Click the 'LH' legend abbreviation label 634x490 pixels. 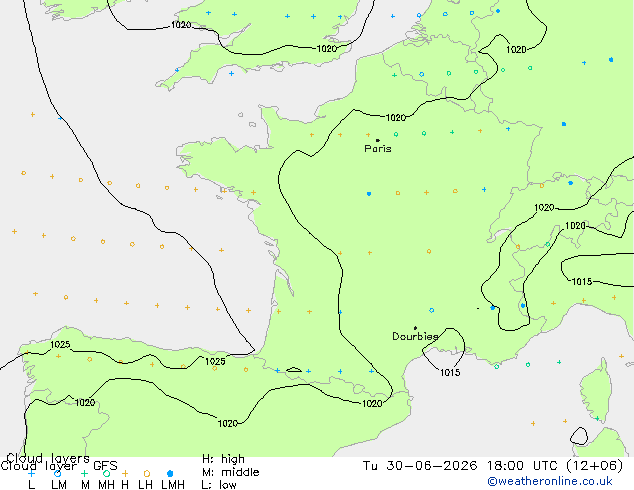tap(146, 485)
